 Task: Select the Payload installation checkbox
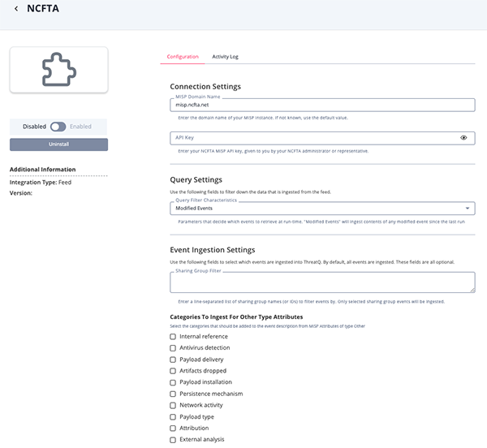[x=173, y=382]
